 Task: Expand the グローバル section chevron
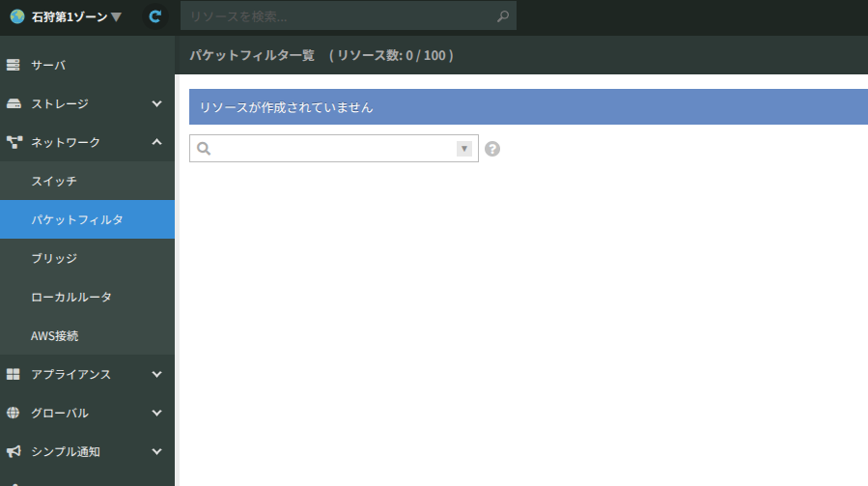tap(156, 413)
